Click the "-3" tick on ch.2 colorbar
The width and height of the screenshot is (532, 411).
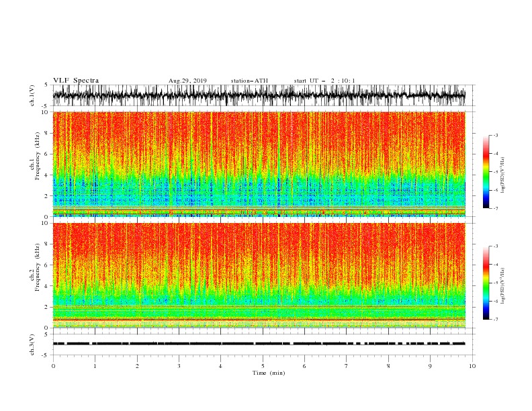[x=495, y=246]
